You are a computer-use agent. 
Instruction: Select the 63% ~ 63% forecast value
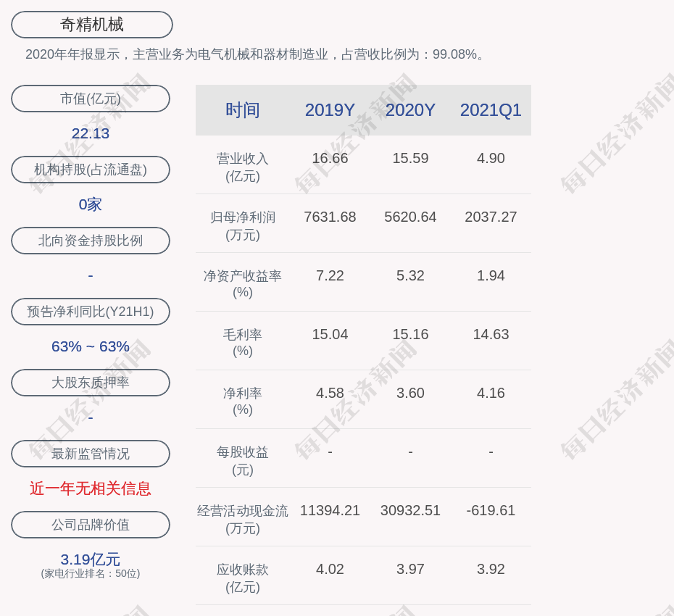tap(91, 346)
